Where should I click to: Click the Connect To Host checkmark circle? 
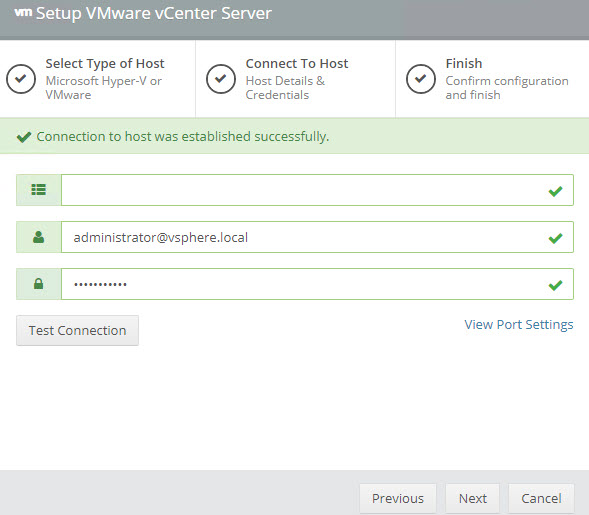(221, 79)
